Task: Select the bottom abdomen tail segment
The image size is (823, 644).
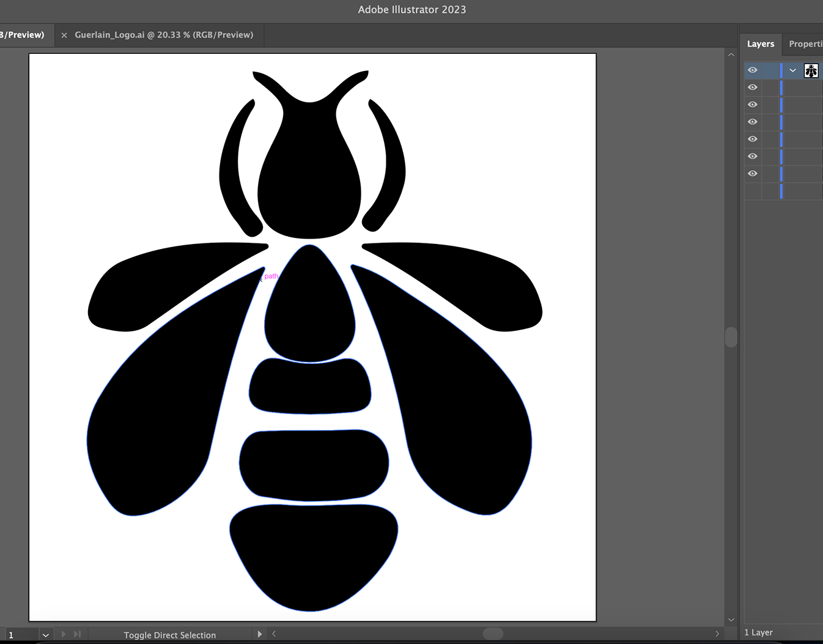Action: pyautogui.click(x=314, y=553)
